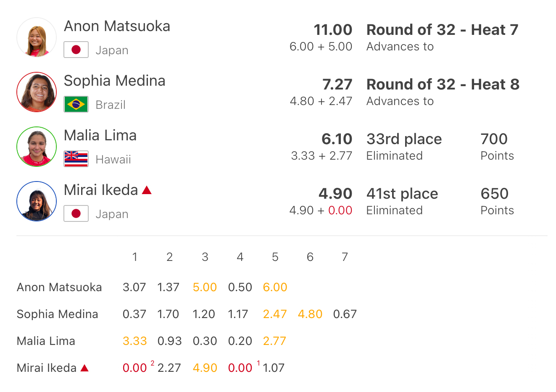This screenshot has width=556, height=392.
Task: Click Anon Matsuoka's profile photo
Action: pyautogui.click(x=37, y=37)
